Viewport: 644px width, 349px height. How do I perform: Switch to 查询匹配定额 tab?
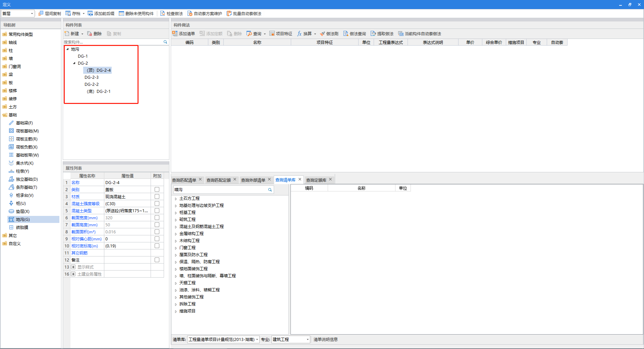coord(219,180)
